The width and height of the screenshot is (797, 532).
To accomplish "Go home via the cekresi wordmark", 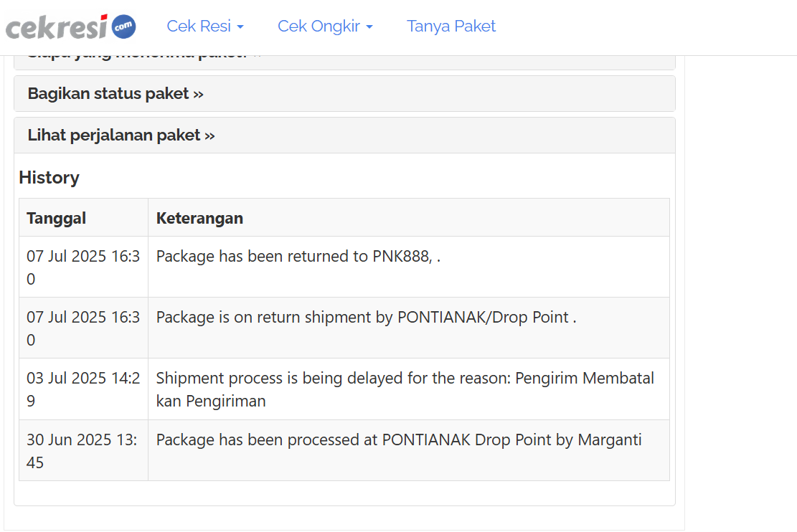I will coord(57,27).
